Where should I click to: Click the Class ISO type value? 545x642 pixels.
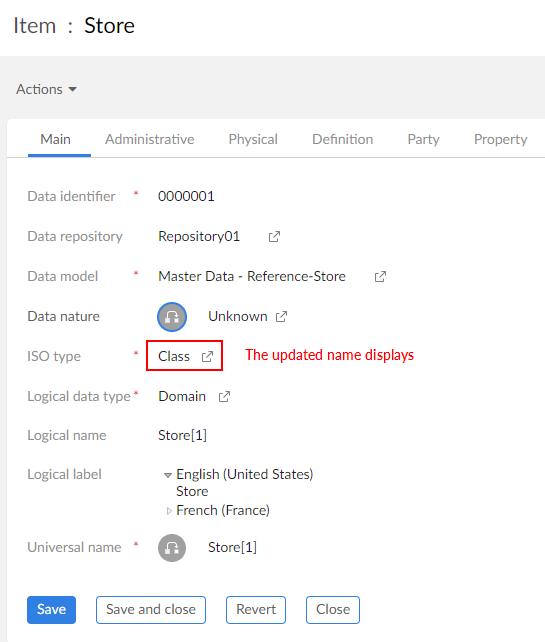click(174, 356)
